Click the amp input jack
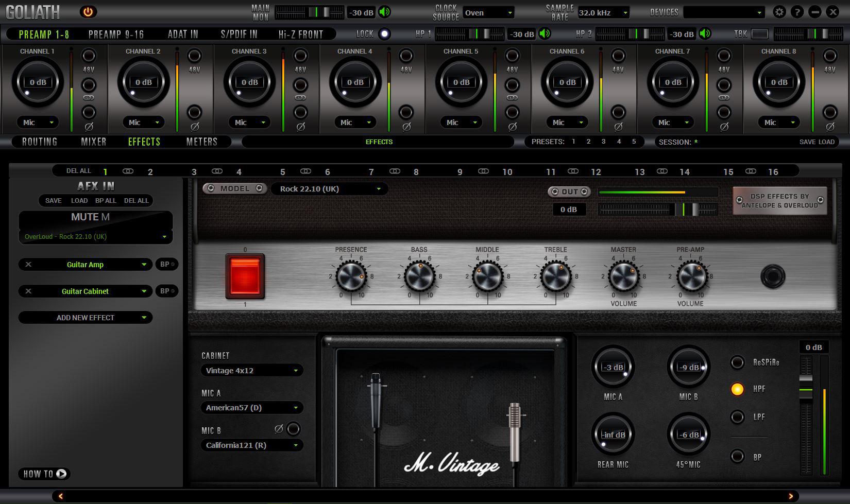The width and height of the screenshot is (850, 504). tap(773, 277)
